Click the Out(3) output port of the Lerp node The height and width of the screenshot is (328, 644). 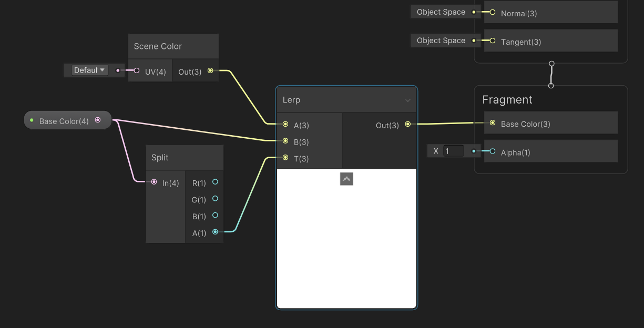(408, 125)
